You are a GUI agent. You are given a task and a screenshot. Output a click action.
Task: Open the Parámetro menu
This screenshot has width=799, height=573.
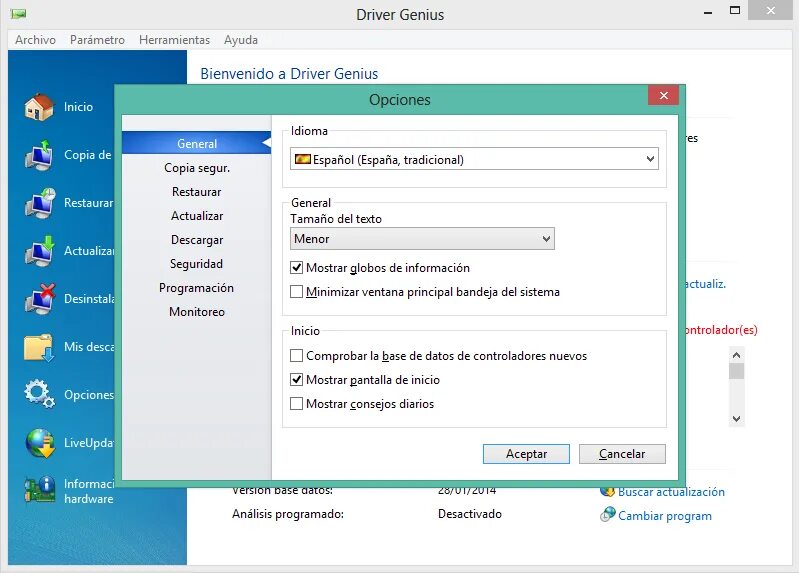tap(97, 40)
